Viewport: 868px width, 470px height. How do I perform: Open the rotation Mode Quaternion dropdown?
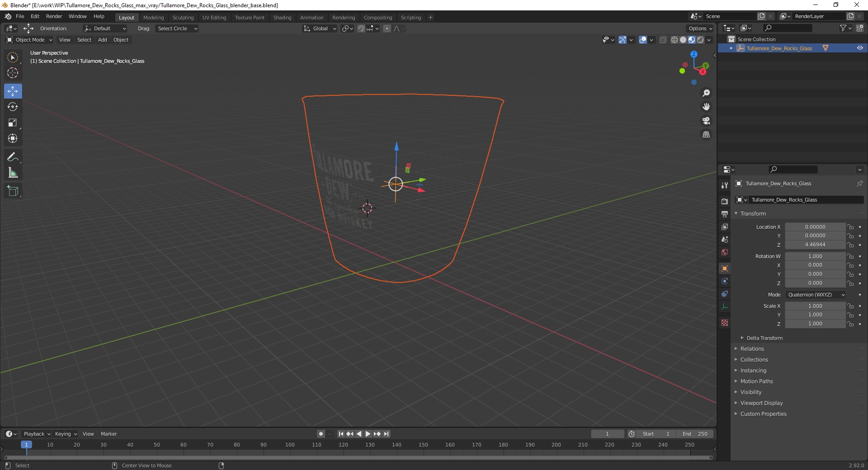816,295
